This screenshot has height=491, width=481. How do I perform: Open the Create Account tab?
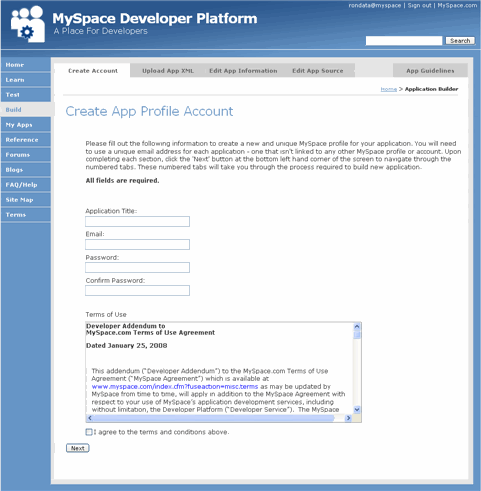point(93,71)
